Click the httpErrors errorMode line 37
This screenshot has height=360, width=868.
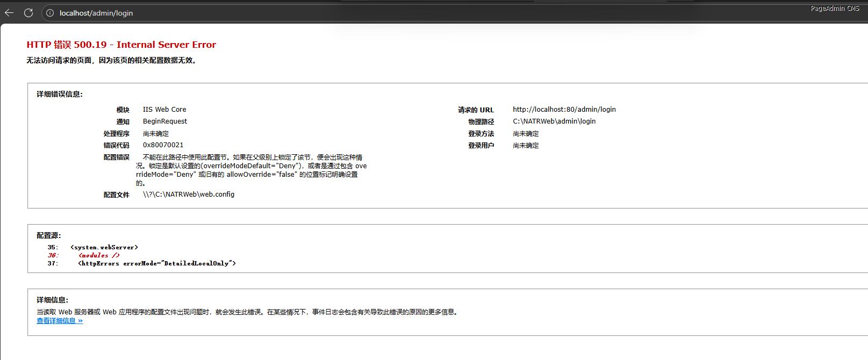(x=156, y=263)
